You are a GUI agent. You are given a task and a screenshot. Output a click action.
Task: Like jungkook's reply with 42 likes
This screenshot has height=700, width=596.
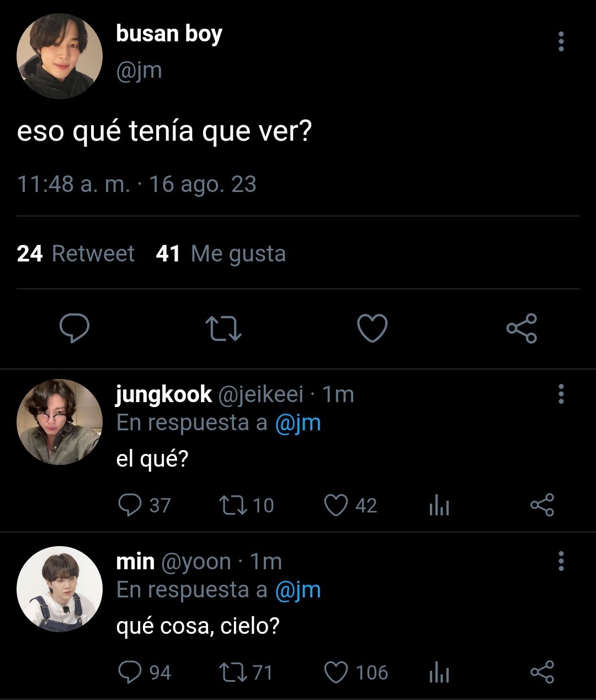pos(350,505)
